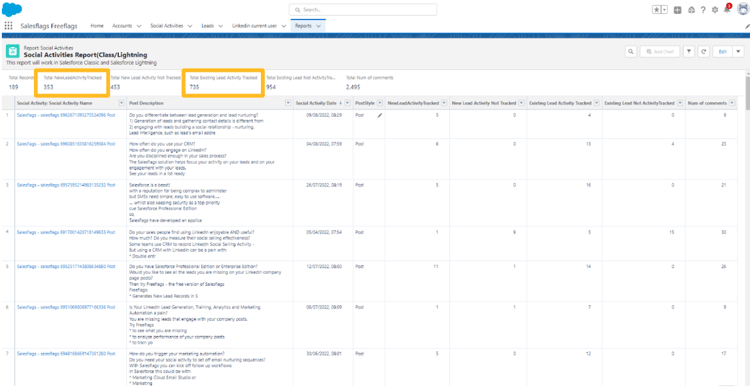Click Total Existing Lead Not Activity value 954

point(271,87)
